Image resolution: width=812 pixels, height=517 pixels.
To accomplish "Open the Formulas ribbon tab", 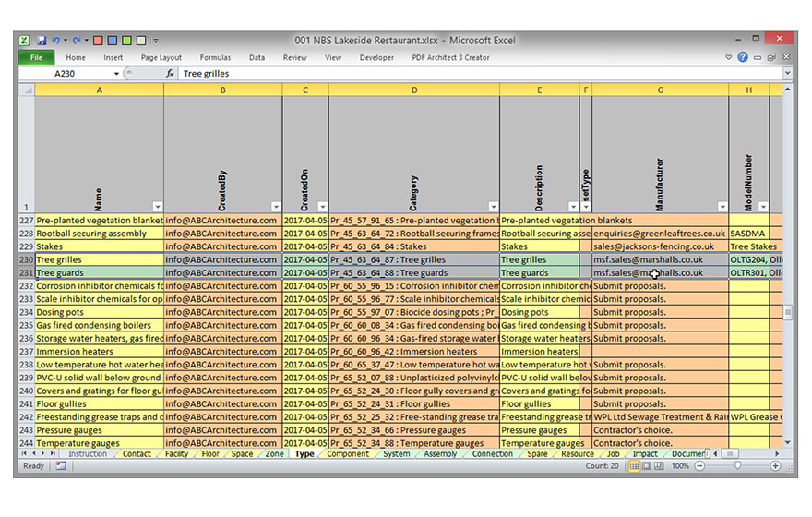I will point(215,57).
